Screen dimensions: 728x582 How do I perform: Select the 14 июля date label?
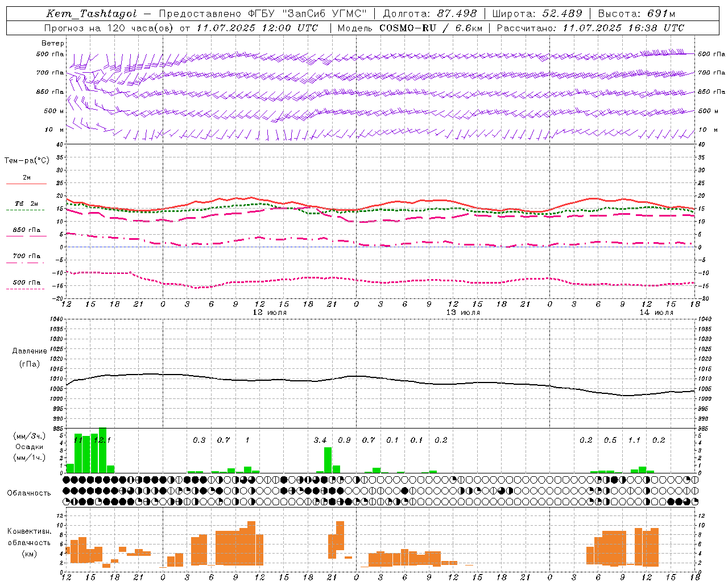tap(656, 313)
